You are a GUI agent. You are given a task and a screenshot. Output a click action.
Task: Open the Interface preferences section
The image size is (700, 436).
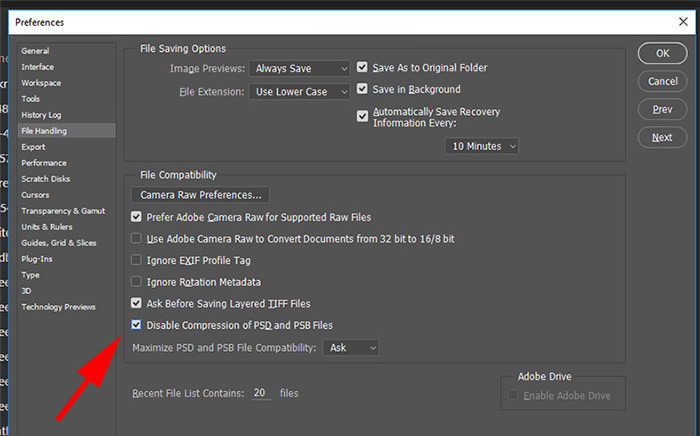(x=38, y=67)
